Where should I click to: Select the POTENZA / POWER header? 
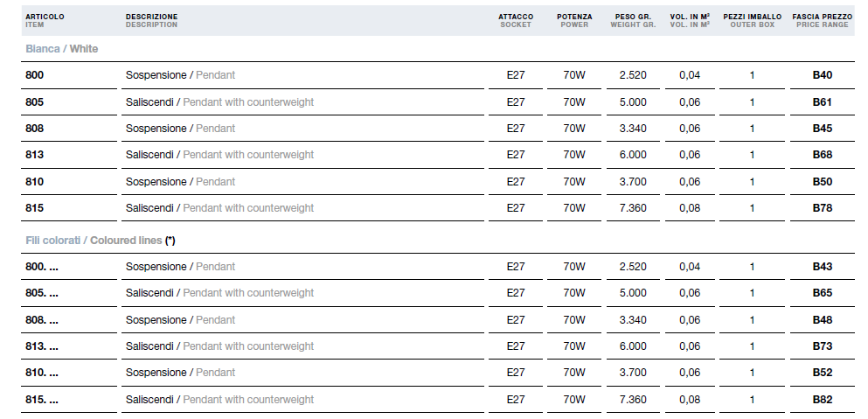(574, 20)
